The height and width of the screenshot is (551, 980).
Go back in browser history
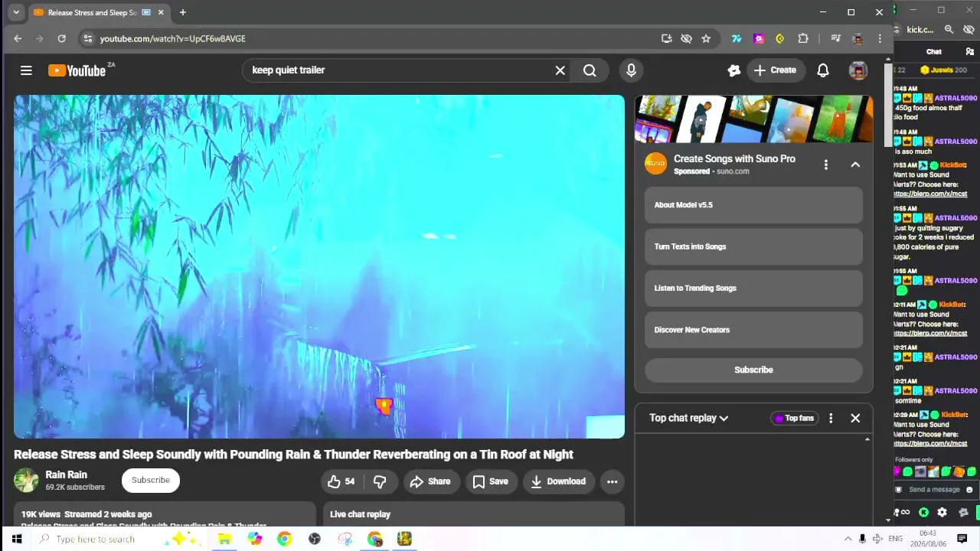pyautogui.click(x=18, y=38)
